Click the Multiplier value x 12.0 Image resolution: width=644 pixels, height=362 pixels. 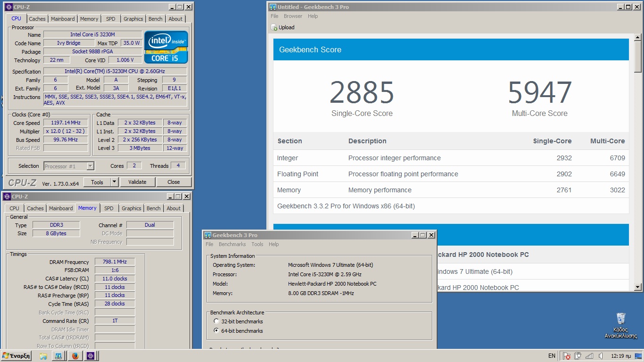click(66, 131)
